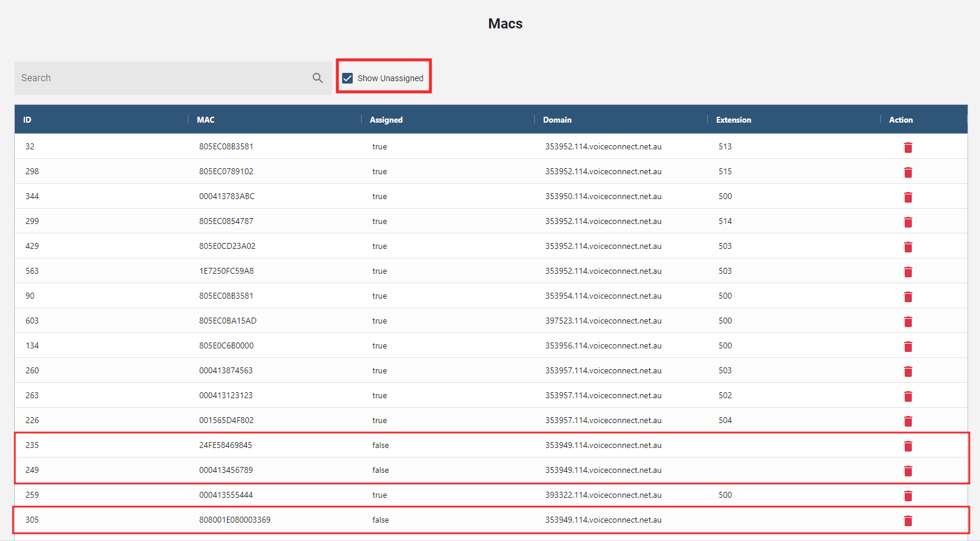Remove MAC 001565D4F802 from the list

[908, 421]
